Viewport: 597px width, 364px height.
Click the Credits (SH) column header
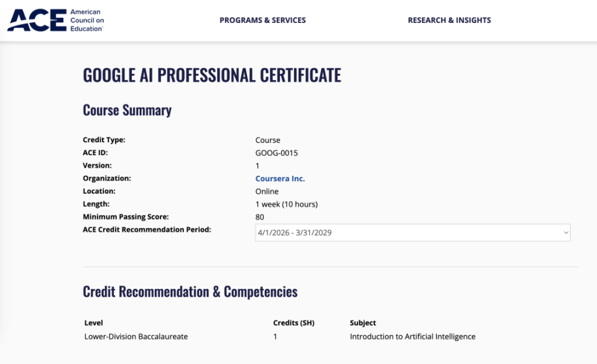(294, 323)
